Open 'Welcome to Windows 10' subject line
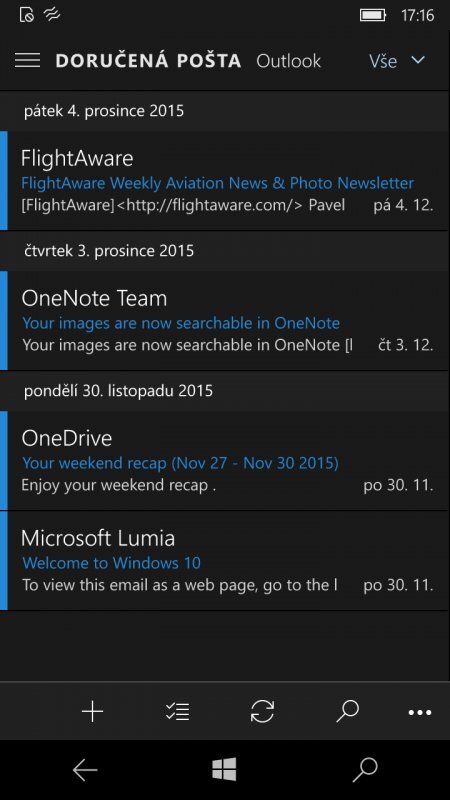The height and width of the screenshot is (800, 450). (x=111, y=563)
